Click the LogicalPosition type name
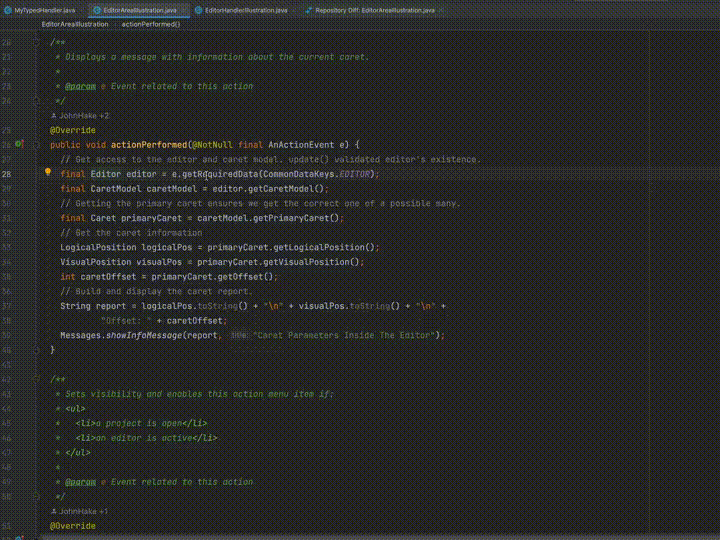This screenshot has height=540, width=720. point(98,248)
